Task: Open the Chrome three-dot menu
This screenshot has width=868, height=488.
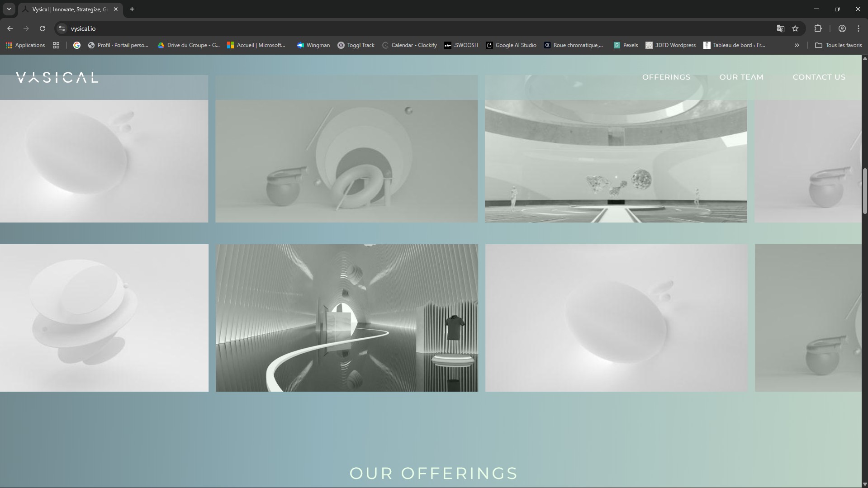Action: pos(858,28)
